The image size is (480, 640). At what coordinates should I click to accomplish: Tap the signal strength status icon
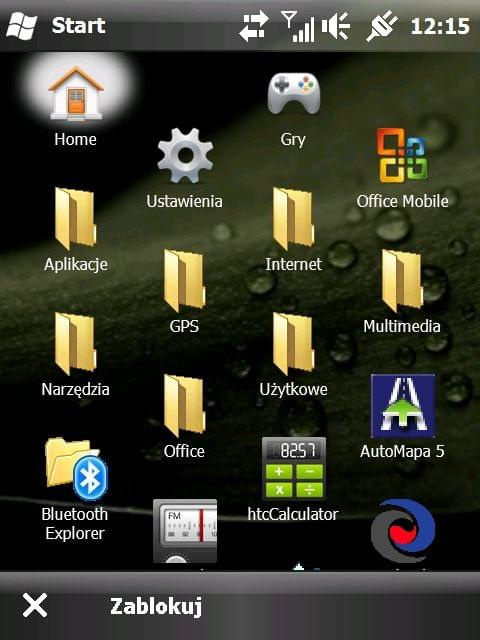pyautogui.click(x=298, y=26)
